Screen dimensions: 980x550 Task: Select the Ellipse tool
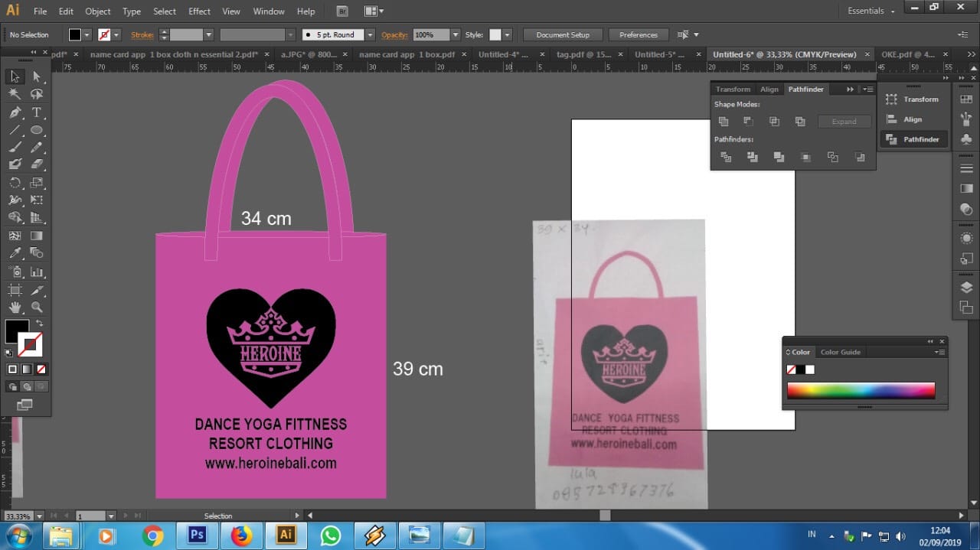(x=36, y=130)
